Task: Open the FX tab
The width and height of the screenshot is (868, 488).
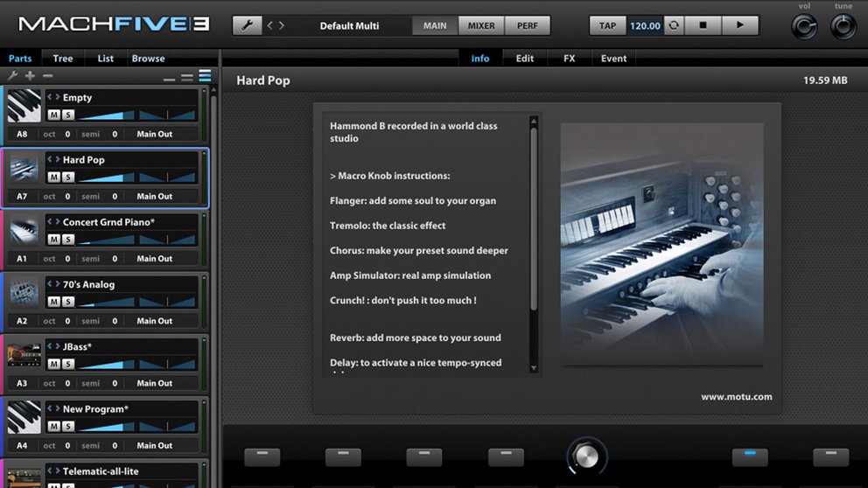Action: point(569,59)
